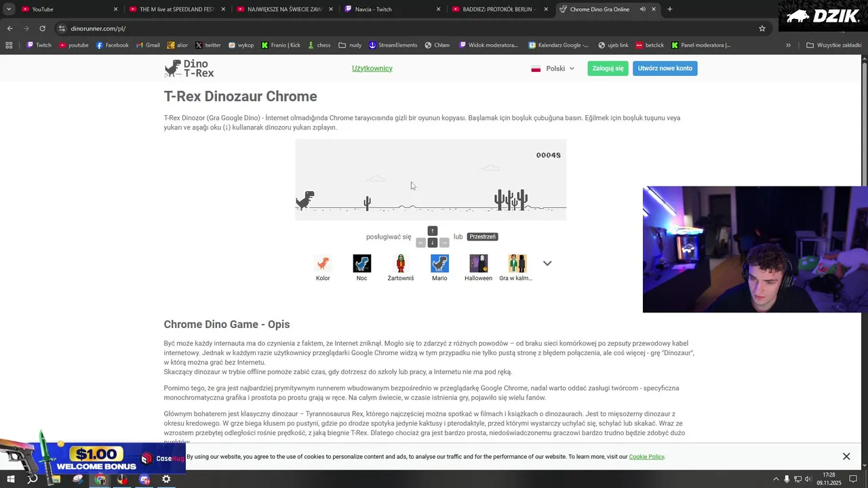Open the Panel moderatora bookmark
Viewport: 868px width, 488px height.
(701, 45)
